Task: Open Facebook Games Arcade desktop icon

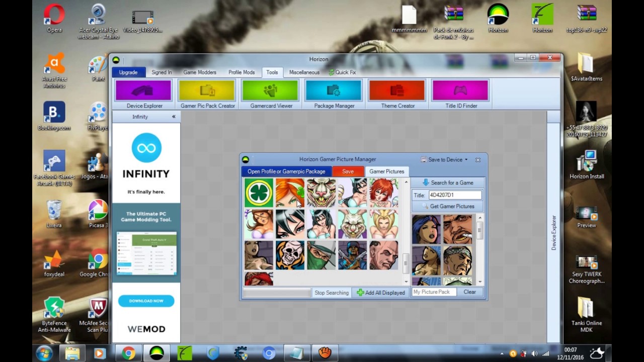Action: click(54, 168)
